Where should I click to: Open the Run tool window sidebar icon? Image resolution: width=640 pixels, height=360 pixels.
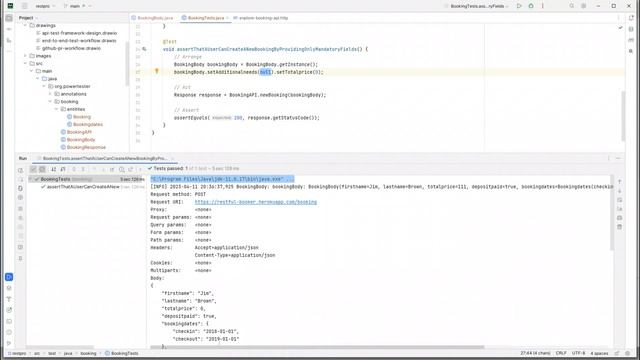9,277
